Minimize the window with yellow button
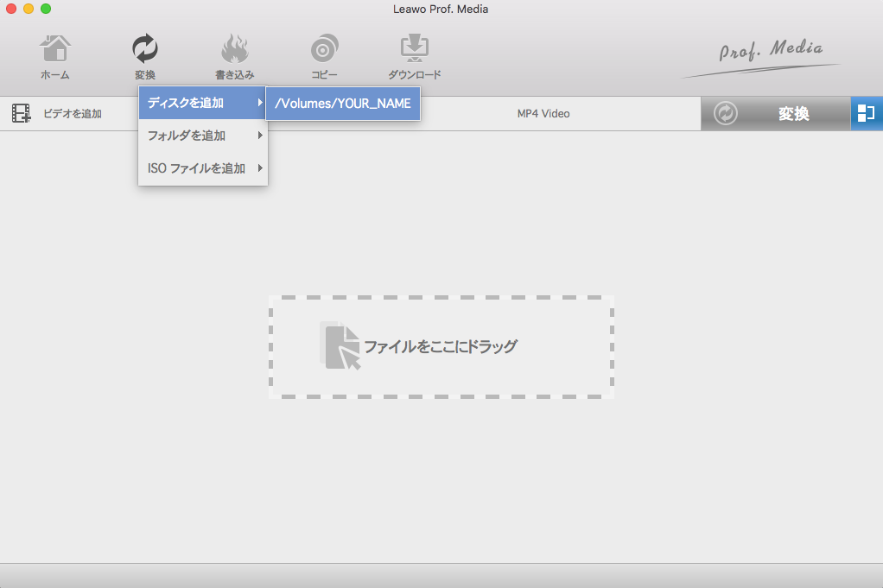 [x=29, y=9]
